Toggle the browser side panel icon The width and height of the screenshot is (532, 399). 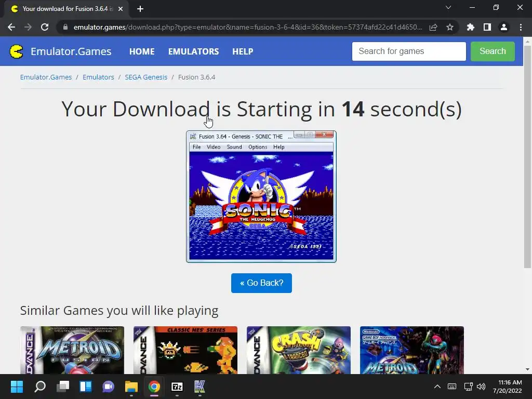487,27
